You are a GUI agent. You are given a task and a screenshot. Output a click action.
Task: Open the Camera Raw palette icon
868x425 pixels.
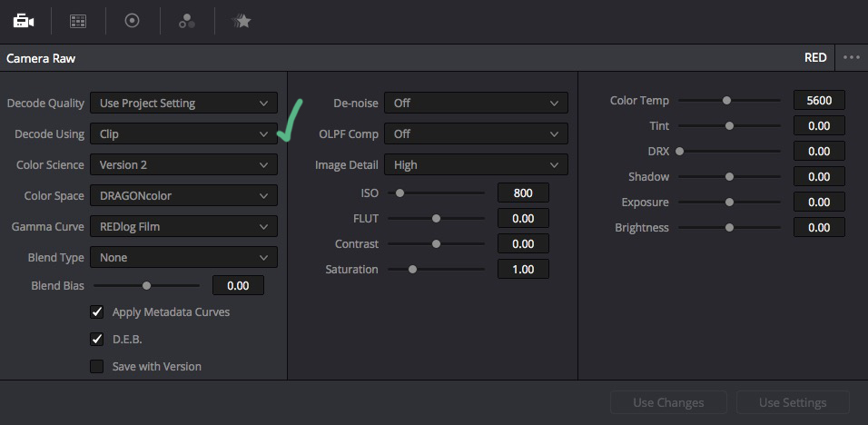click(x=24, y=21)
